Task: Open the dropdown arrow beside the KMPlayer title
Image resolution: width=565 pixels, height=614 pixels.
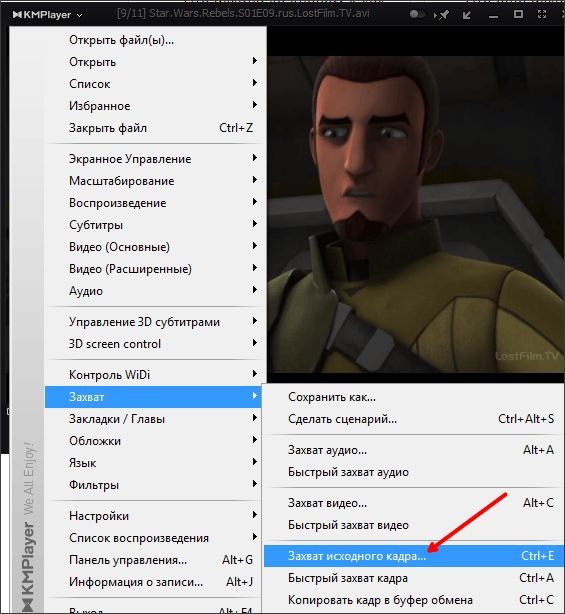Action: click(x=79, y=16)
